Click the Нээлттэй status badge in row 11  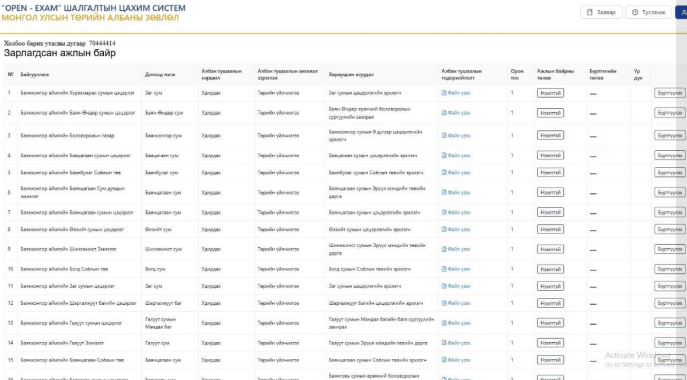coord(550,286)
